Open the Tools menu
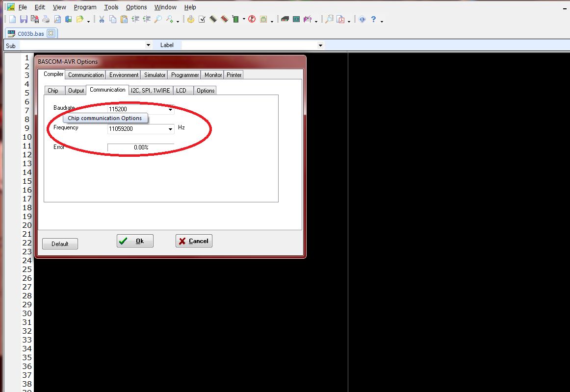The image size is (570, 392). (x=111, y=7)
